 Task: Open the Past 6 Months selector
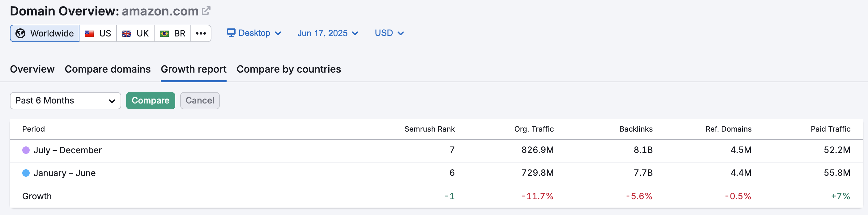(x=65, y=101)
